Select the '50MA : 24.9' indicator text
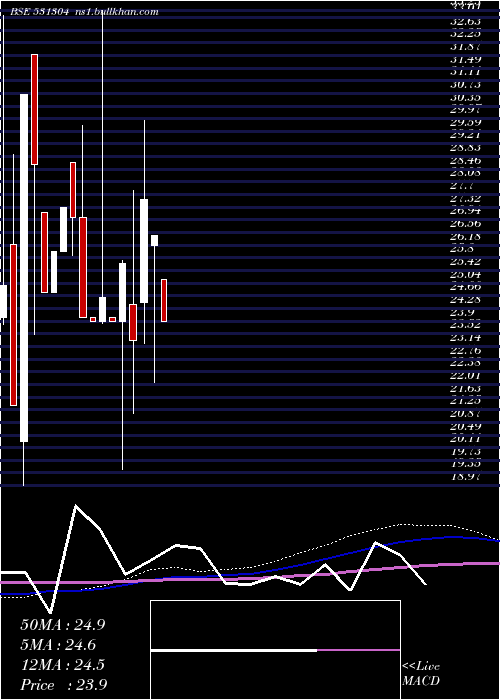 pyautogui.click(x=63, y=625)
